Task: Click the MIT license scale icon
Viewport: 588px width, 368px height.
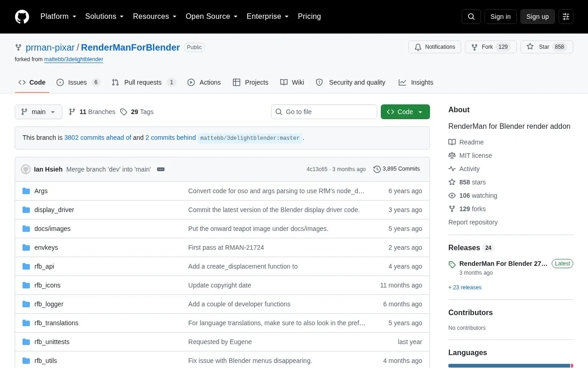Action: 452,155
